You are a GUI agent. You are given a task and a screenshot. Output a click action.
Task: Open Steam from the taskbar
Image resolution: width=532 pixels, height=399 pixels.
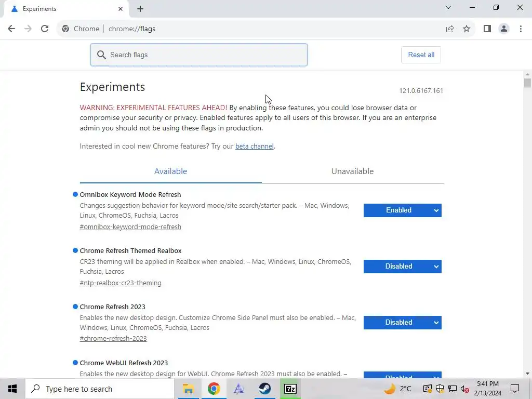tap(265, 389)
